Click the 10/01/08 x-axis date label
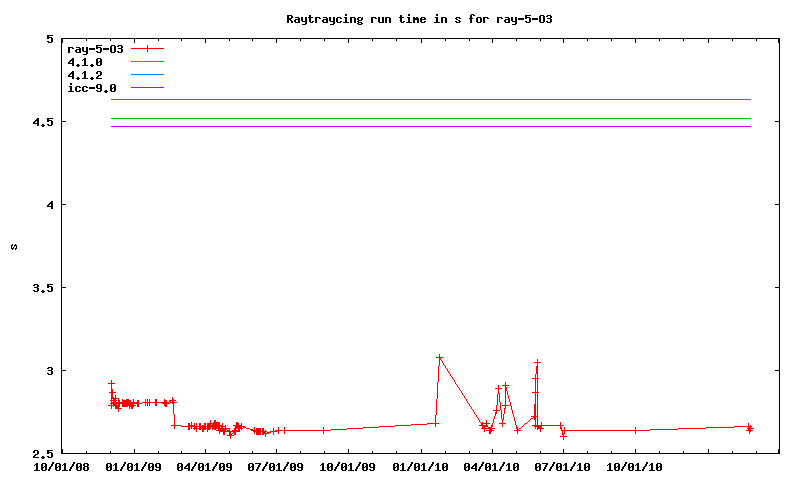Image resolution: width=800 pixels, height=480 pixels. click(62, 465)
